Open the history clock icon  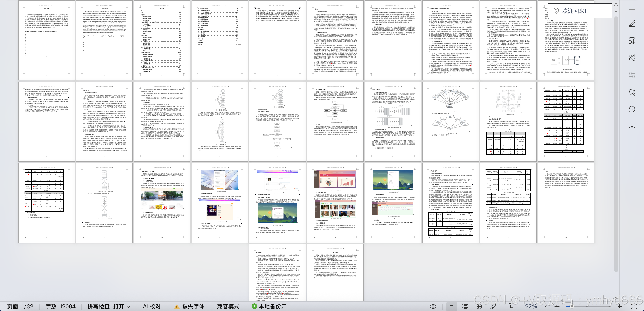tap(632, 109)
